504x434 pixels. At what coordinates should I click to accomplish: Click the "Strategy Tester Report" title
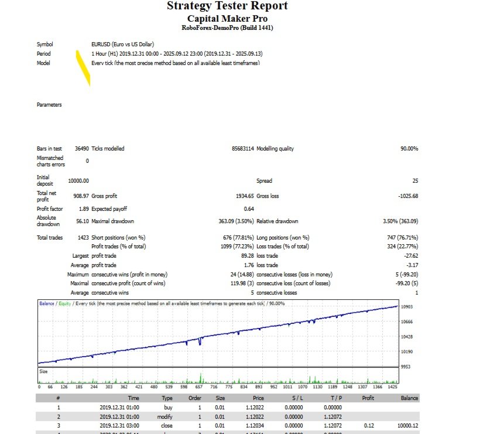tap(227, 5)
